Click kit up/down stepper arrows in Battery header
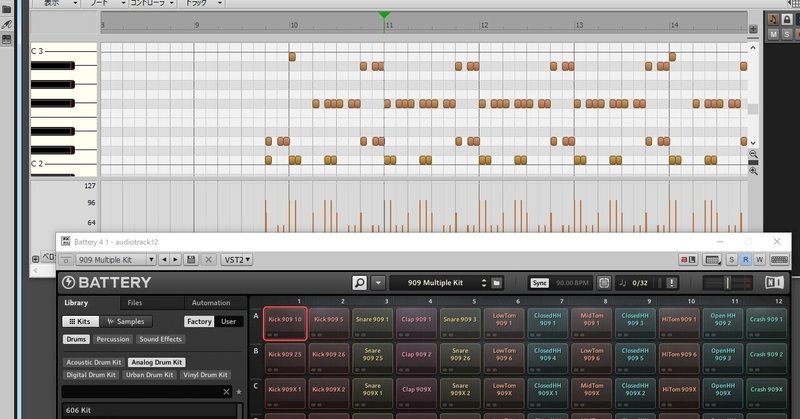 pos(484,282)
